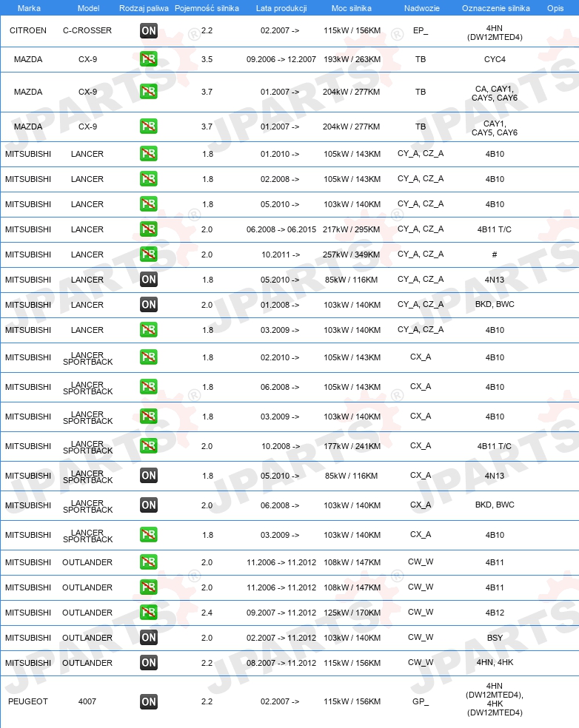Click engine code CYC4

(495, 59)
